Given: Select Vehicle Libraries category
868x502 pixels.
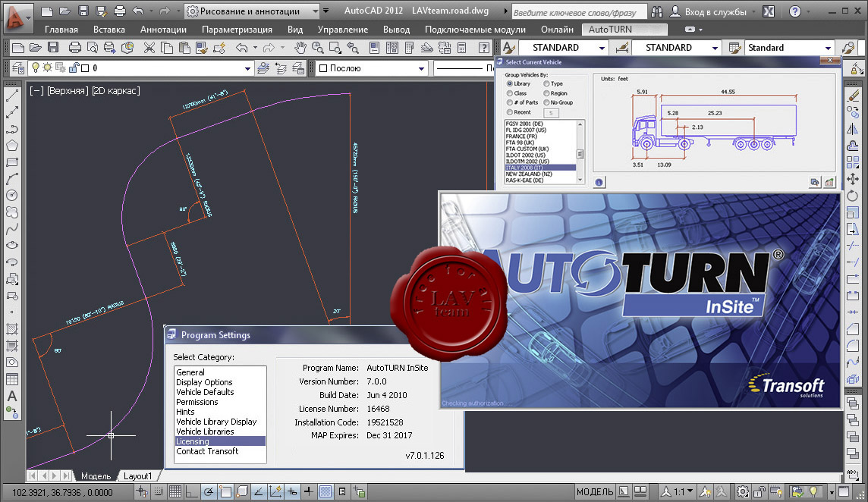Looking at the screenshot, I should tap(206, 431).
